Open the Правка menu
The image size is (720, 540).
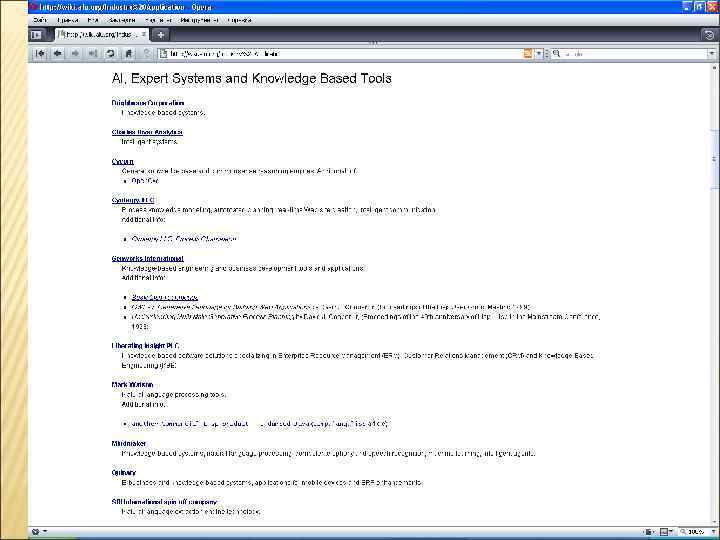tap(68, 20)
